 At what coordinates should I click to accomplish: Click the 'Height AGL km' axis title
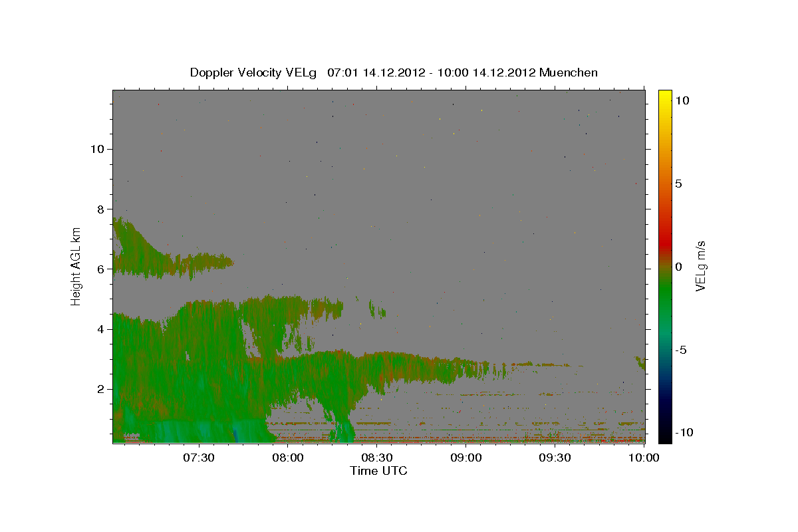pos(76,267)
